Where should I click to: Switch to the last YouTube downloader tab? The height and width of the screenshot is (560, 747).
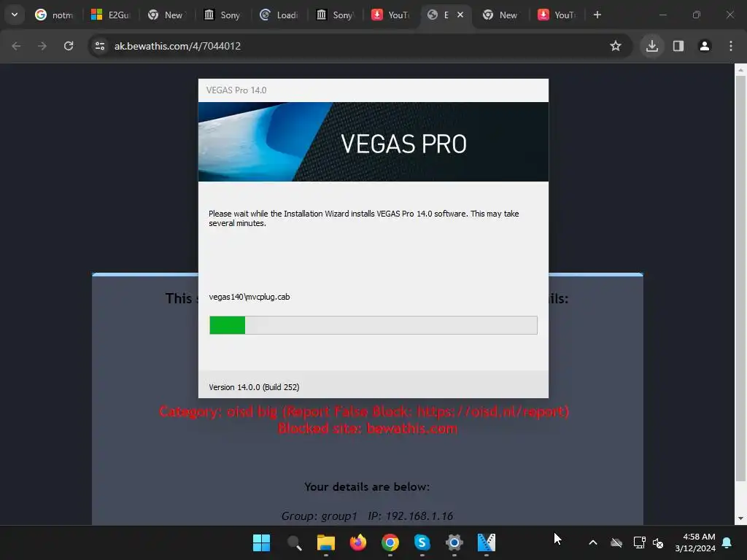(x=557, y=15)
